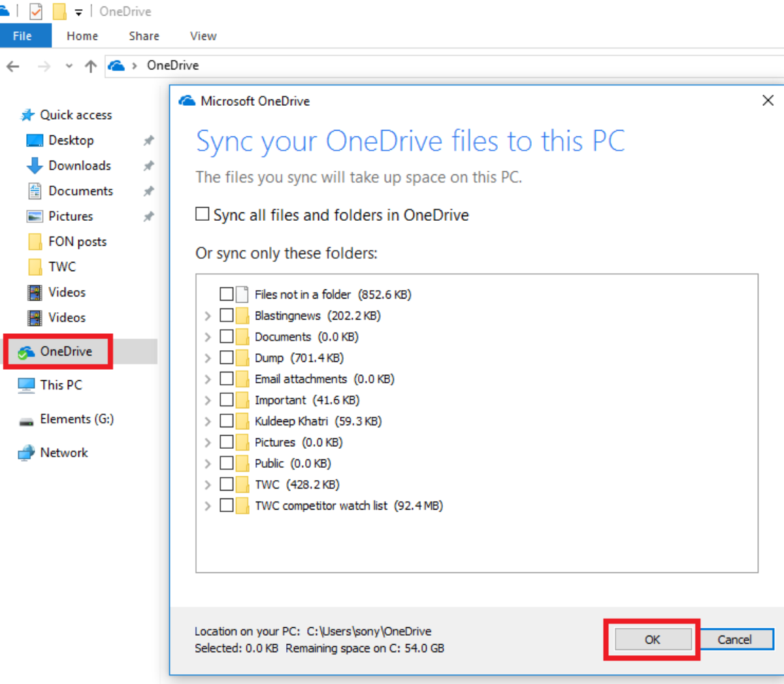Open Downloads from Quick access
This screenshot has width=784, height=684.
point(79,166)
